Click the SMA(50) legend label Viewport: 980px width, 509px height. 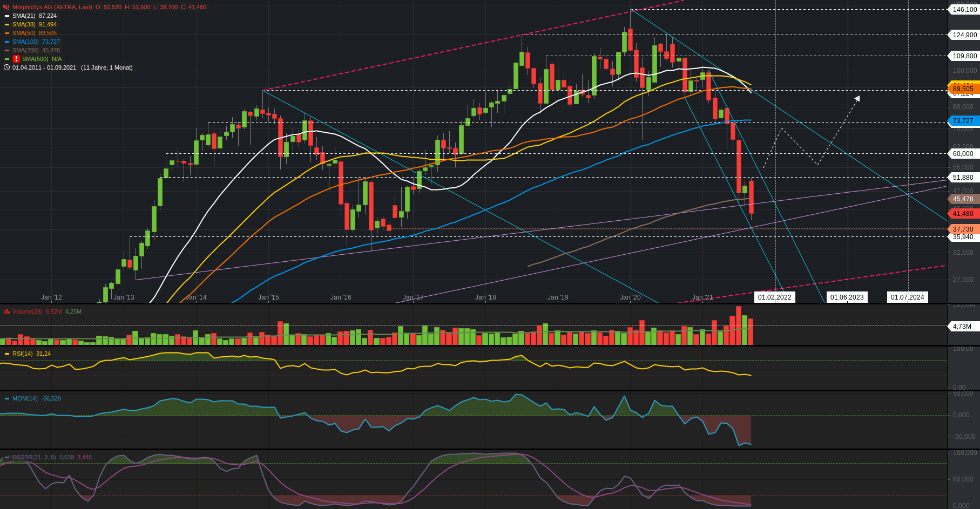click(24, 33)
